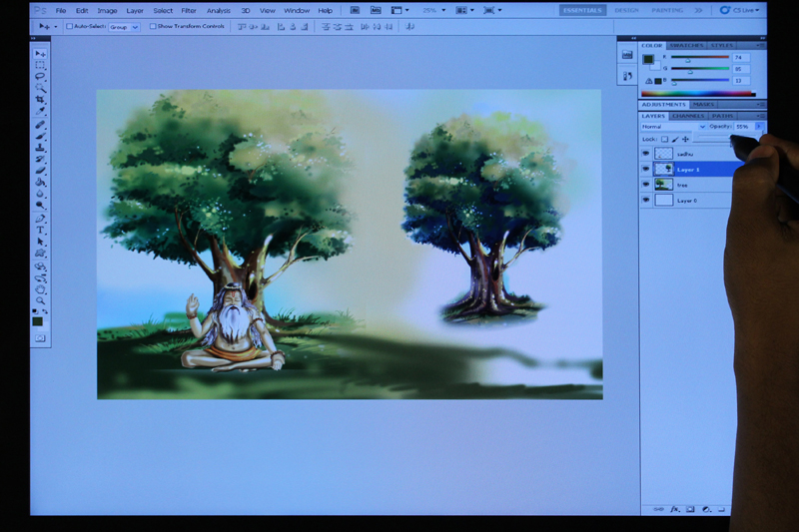The height and width of the screenshot is (532, 799).
Task: Open Mini Bridge from the application bar
Action: 375,10
